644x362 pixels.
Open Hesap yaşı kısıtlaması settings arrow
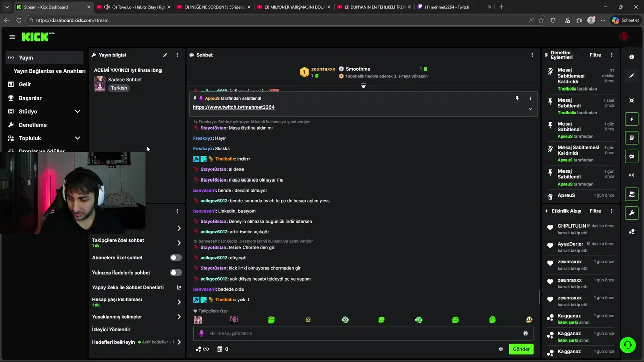(x=179, y=302)
